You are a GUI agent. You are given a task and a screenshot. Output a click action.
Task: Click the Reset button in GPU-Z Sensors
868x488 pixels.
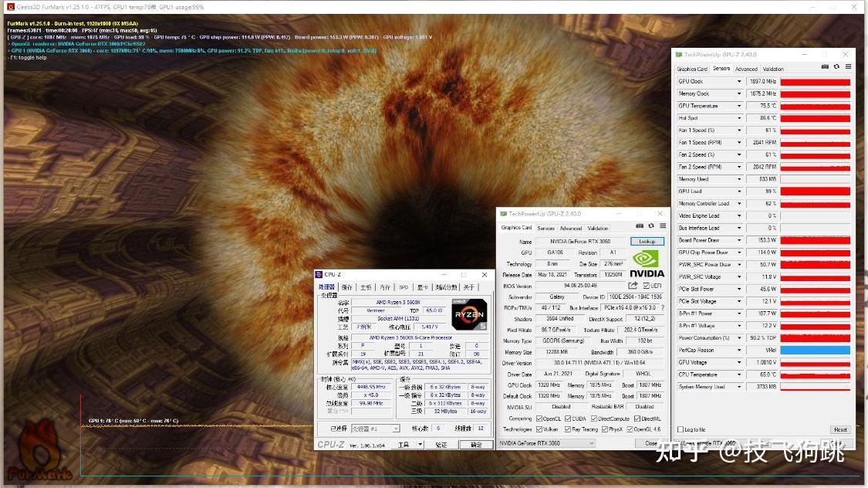click(839, 430)
